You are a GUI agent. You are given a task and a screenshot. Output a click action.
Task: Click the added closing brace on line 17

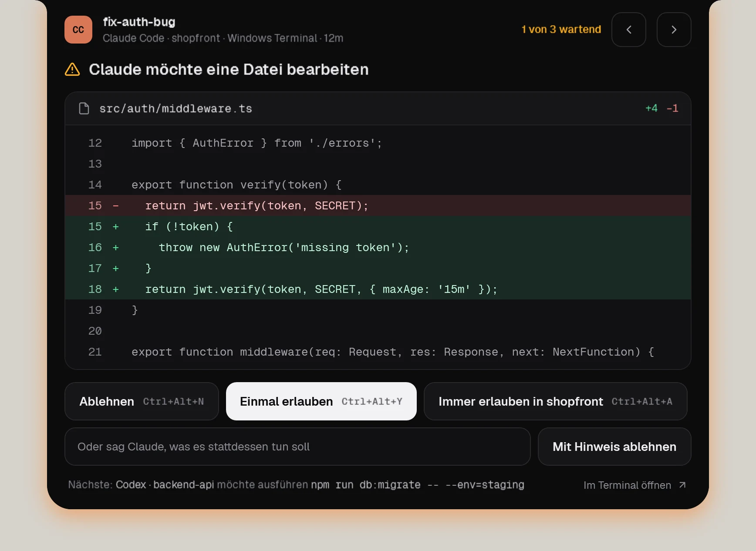pos(378,268)
